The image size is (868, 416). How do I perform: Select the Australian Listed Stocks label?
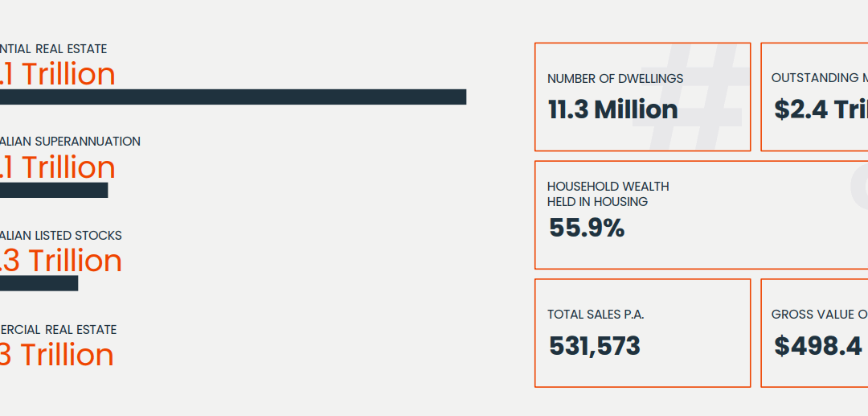pos(61,236)
